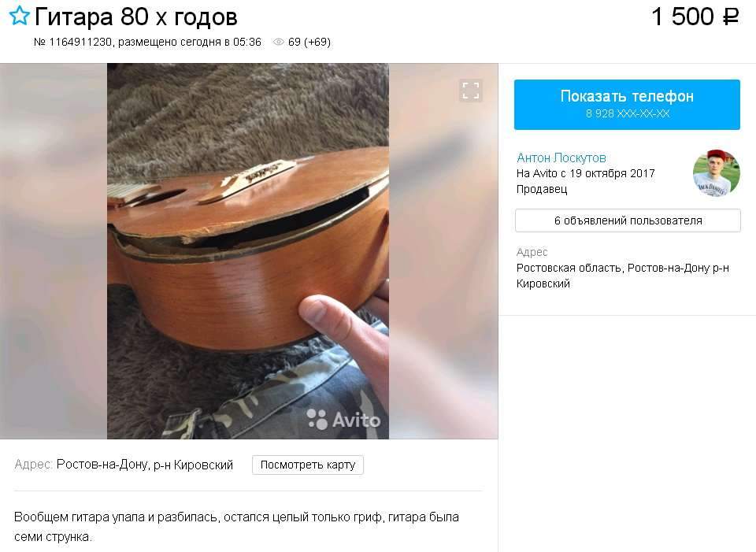756x552 pixels.
Task: Click the Avito logo watermark on photo
Action: [x=343, y=419]
